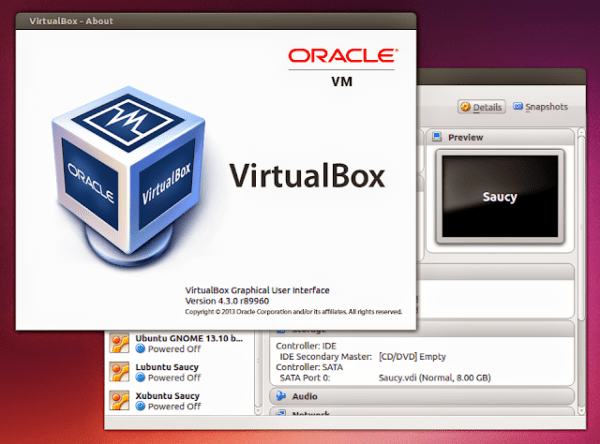Click Powered Off text under Lubuntu Saucy
This screenshot has width=600, height=444.
[174, 378]
